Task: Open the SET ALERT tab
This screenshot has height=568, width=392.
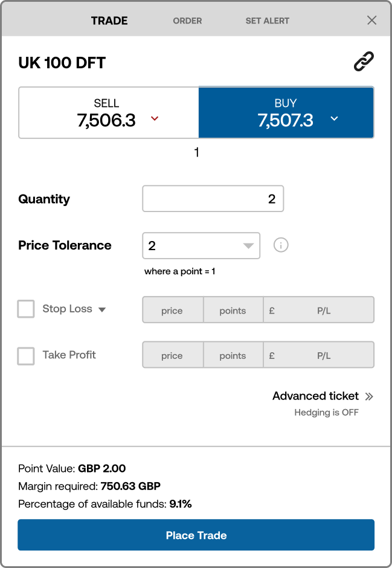Action: tap(267, 21)
